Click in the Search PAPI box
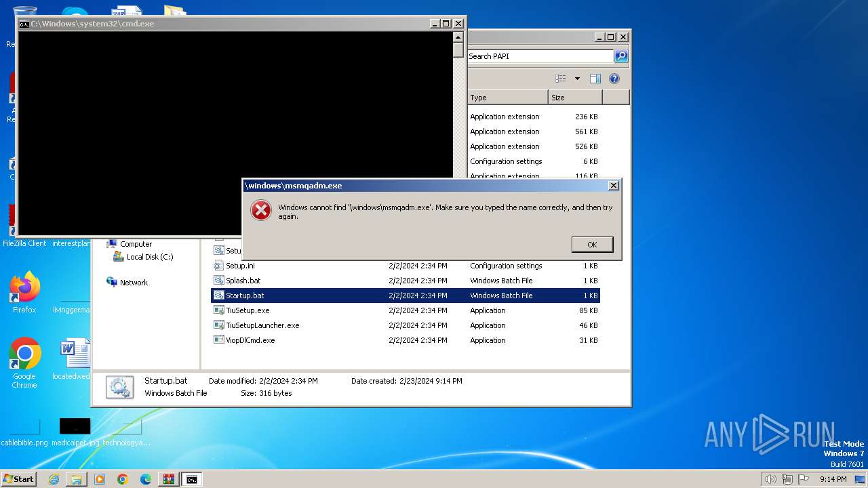Image resolution: width=868 pixels, height=488 pixels. (x=540, y=56)
